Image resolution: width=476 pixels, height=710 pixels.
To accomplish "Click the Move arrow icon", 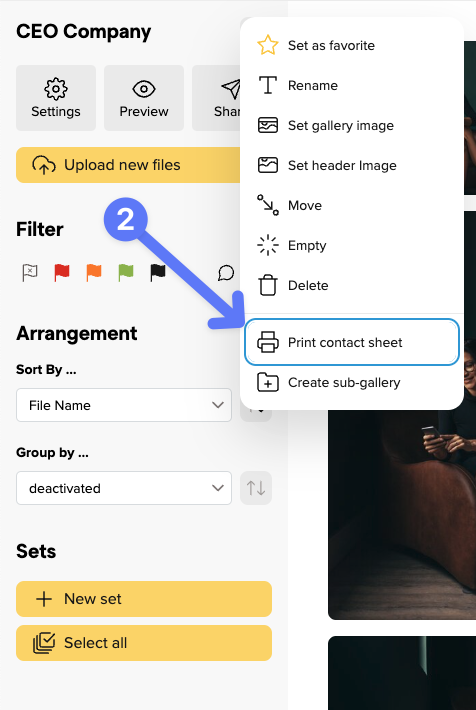I will point(268,205).
